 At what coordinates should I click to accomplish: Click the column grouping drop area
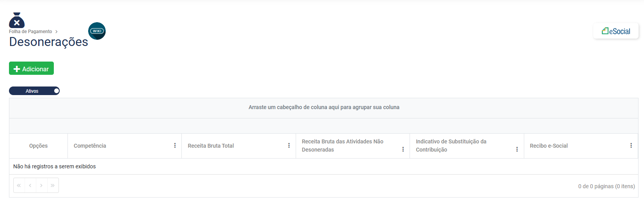tap(324, 107)
